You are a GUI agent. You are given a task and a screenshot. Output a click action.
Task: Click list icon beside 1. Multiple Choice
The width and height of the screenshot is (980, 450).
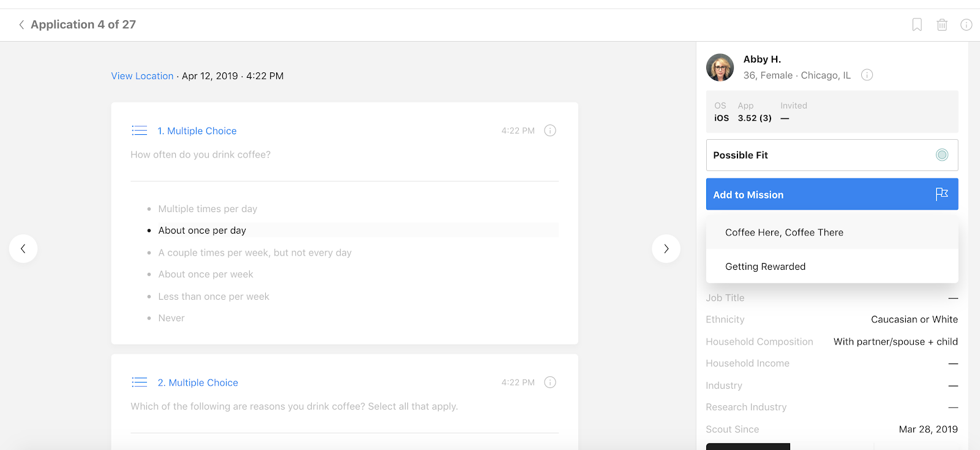coord(140,131)
